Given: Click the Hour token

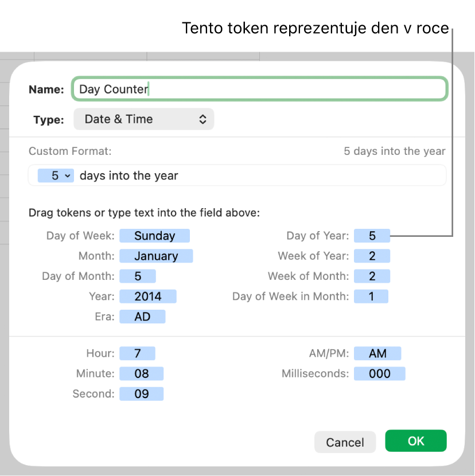Looking at the screenshot, I should [138, 353].
